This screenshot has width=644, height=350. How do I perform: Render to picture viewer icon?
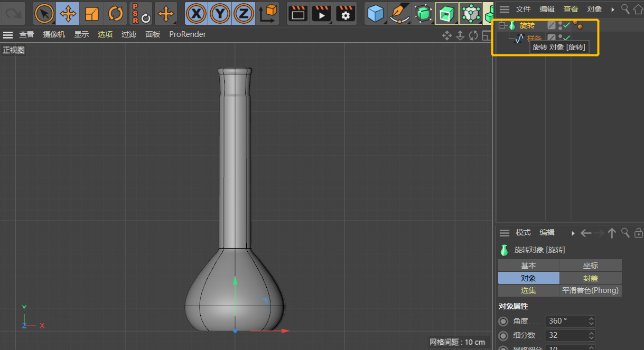pyautogui.click(x=322, y=13)
